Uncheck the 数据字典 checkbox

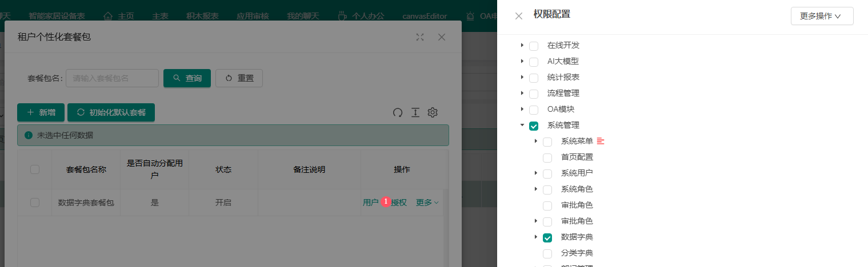click(x=547, y=237)
